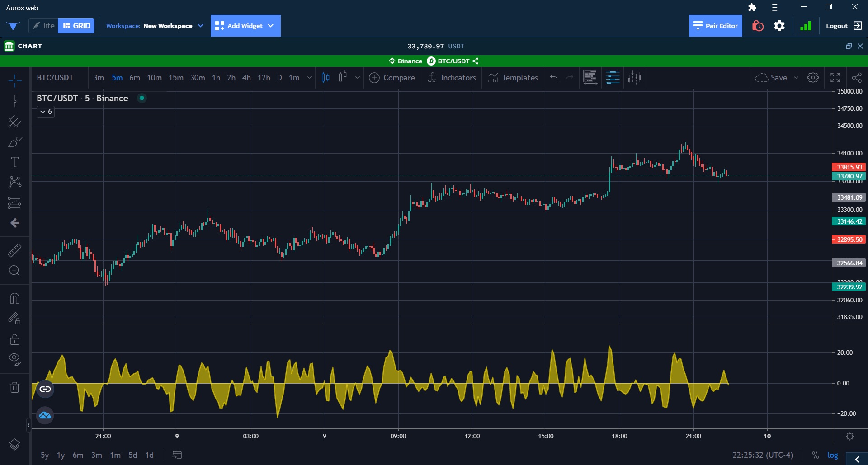The height and width of the screenshot is (465, 868).
Task: Click the Logout button
Action: tap(837, 26)
